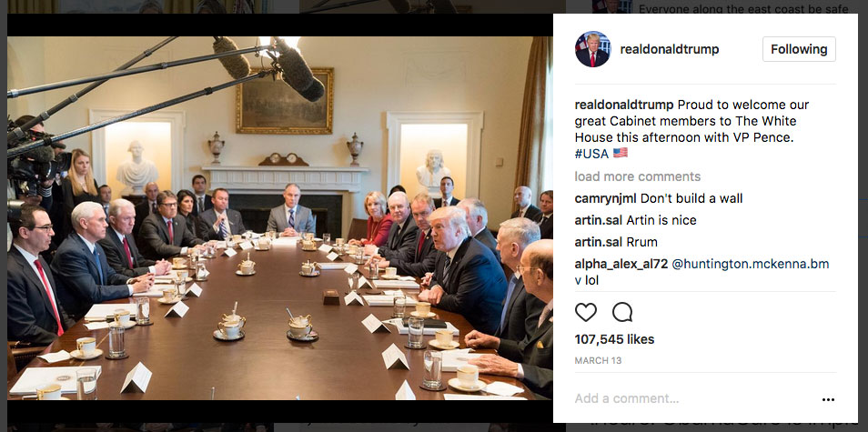This screenshot has width=868, height=432.
Task: Click the speech bubble comment icon
Action: [622, 313]
